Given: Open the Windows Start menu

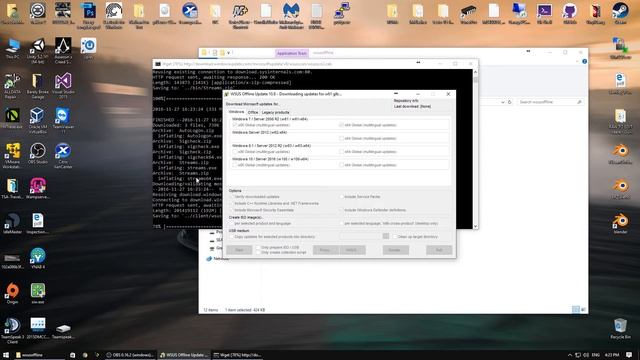Looking at the screenshot, I should click(x=6, y=355).
